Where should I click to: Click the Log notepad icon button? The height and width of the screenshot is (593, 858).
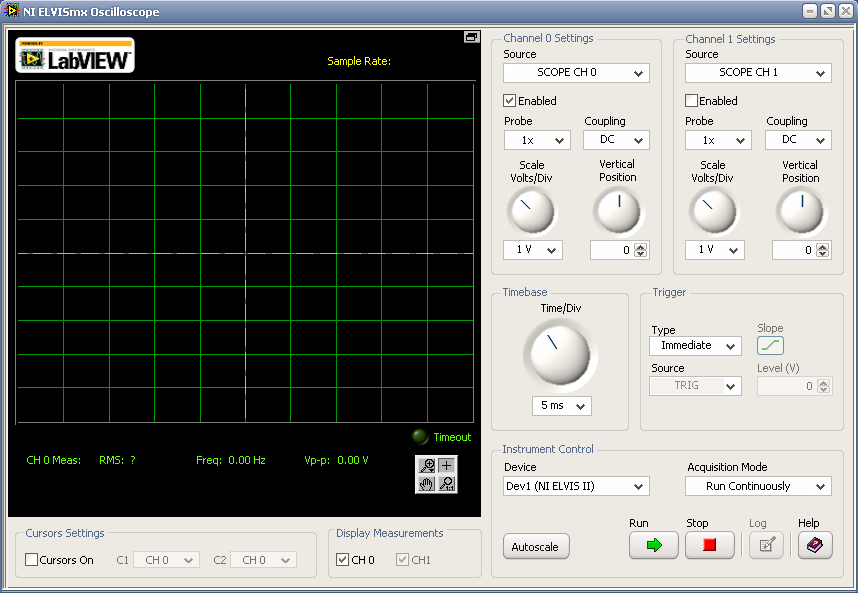point(767,545)
